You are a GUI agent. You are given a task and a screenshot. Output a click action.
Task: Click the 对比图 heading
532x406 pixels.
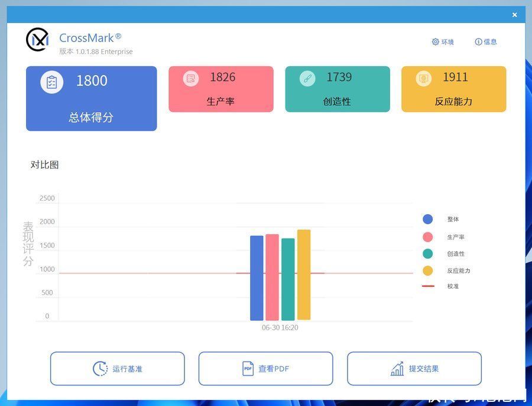44,165
